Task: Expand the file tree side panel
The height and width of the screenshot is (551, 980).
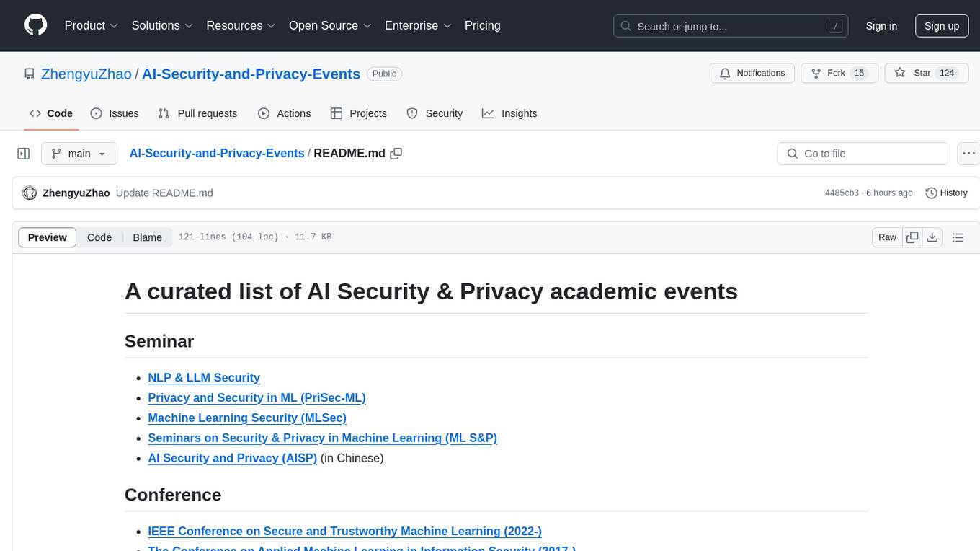Action: (24, 154)
